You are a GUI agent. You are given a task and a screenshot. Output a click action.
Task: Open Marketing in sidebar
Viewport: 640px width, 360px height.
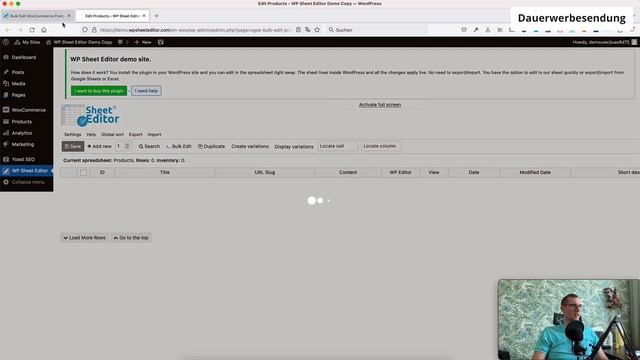point(23,144)
